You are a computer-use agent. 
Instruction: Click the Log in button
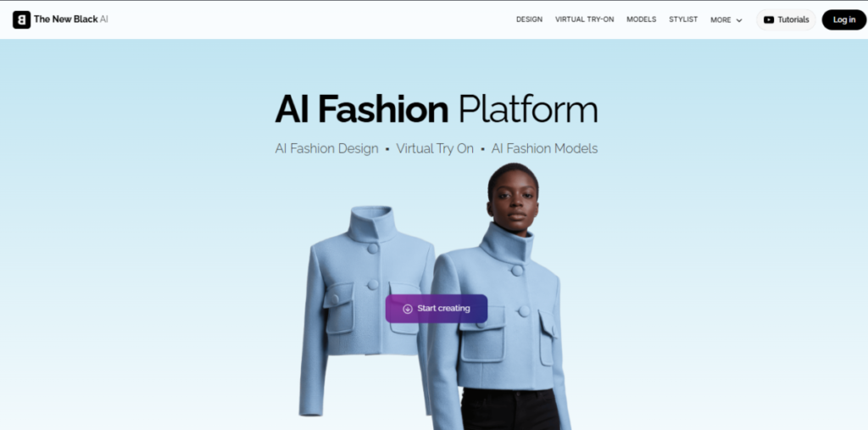click(844, 20)
